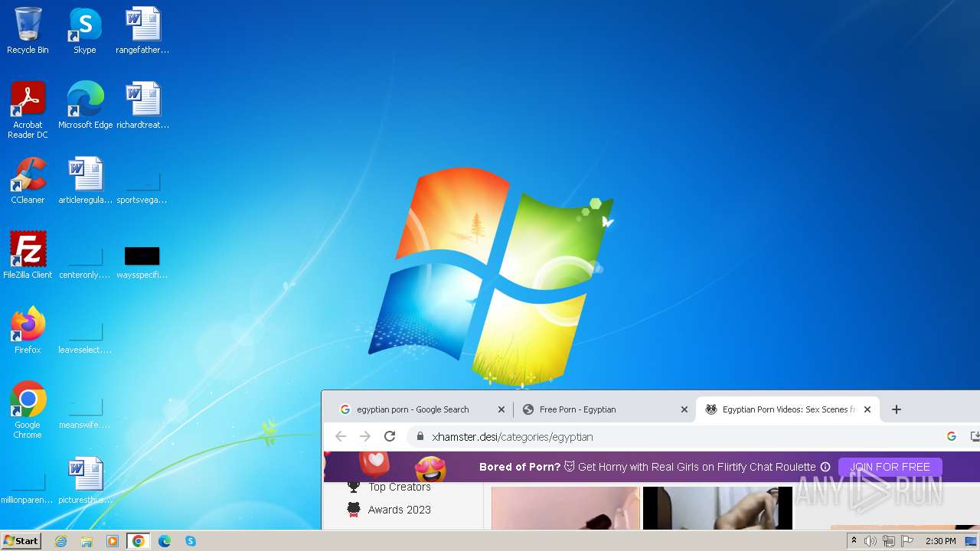Launch Microsoft Edge desktop shortcut
The image size is (980, 551).
85,106
